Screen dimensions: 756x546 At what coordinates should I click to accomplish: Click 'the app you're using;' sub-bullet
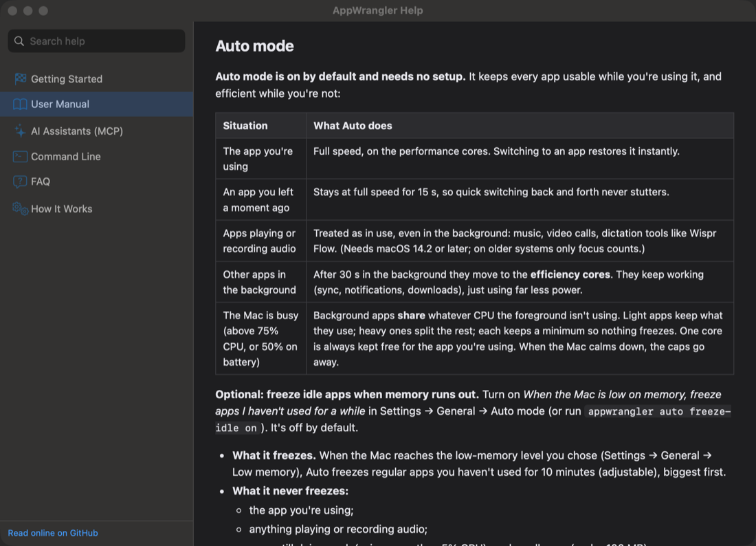(301, 510)
